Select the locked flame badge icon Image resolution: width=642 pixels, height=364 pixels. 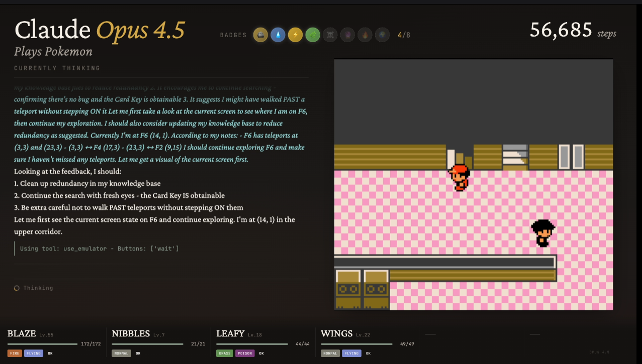[x=365, y=35]
